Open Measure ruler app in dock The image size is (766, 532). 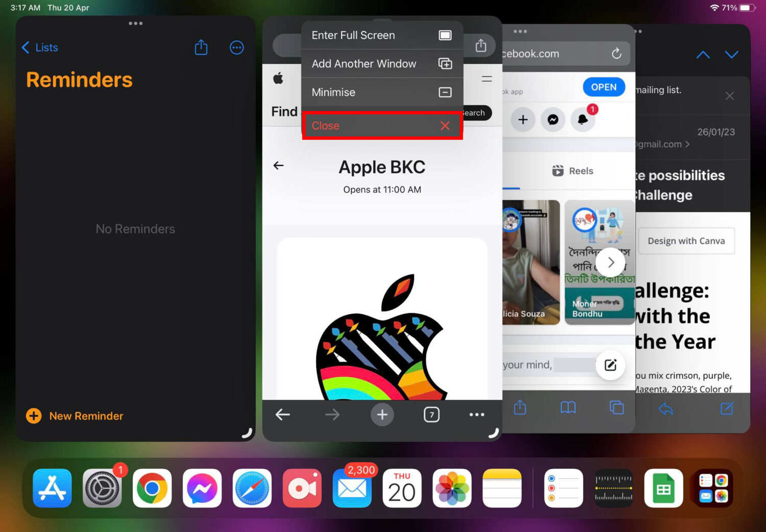point(614,488)
